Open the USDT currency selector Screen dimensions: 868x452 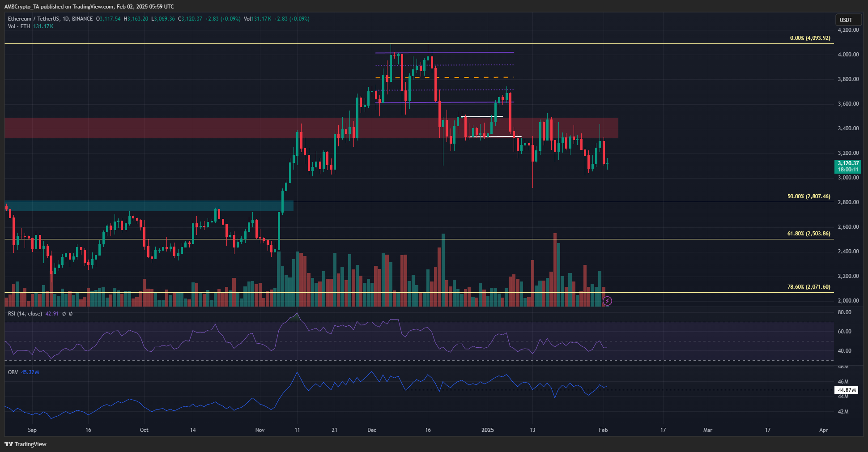(x=846, y=20)
